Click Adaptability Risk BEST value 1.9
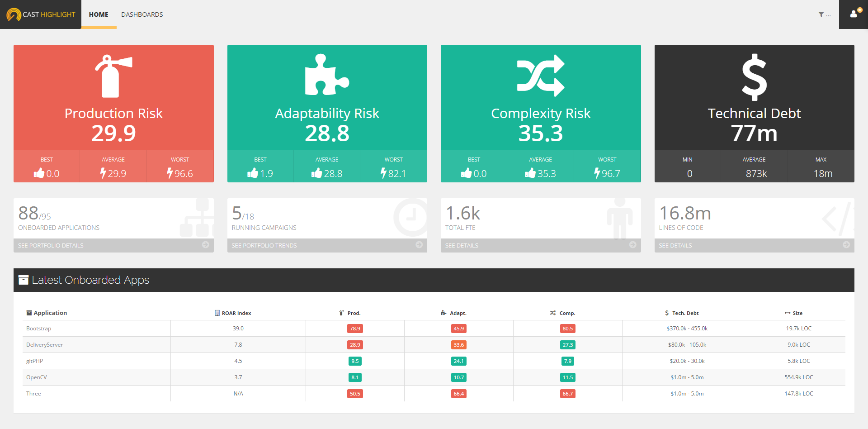The height and width of the screenshot is (429, 868). [x=260, y=173]
